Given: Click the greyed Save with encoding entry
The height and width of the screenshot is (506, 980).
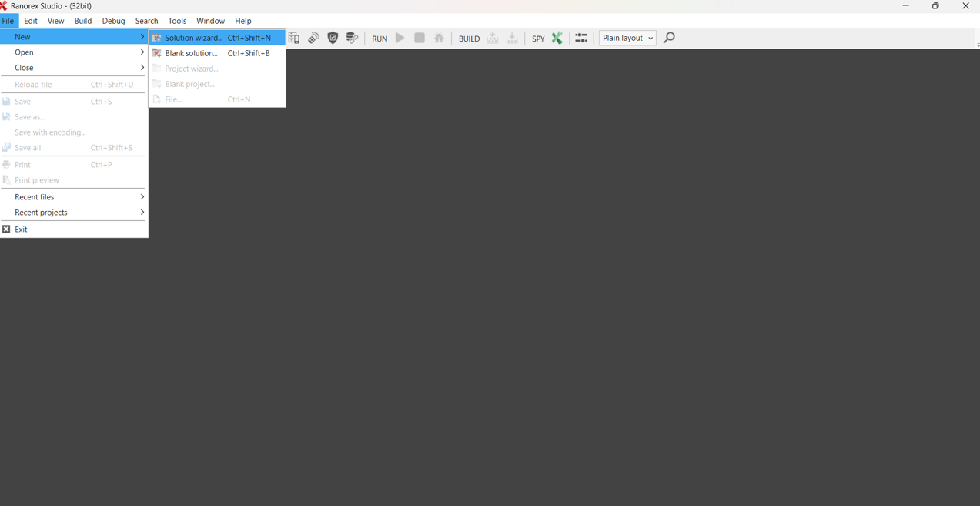Looking at the screenshot, I should 74,132.
